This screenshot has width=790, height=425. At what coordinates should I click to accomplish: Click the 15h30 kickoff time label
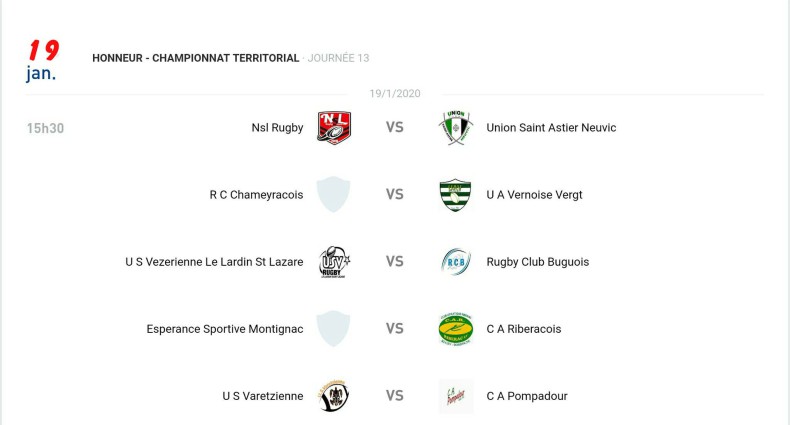pyautogui.click(x=46, y=128)
